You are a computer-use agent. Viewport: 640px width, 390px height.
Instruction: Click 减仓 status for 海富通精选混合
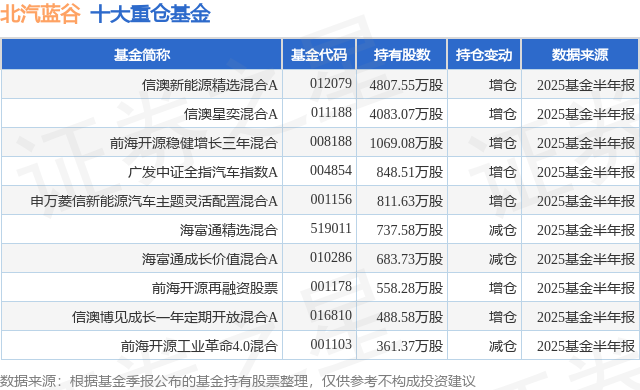coord(503,230)
